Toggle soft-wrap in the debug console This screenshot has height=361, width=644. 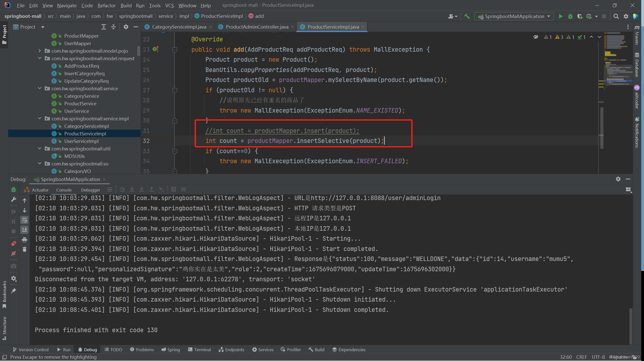(25, 220)
